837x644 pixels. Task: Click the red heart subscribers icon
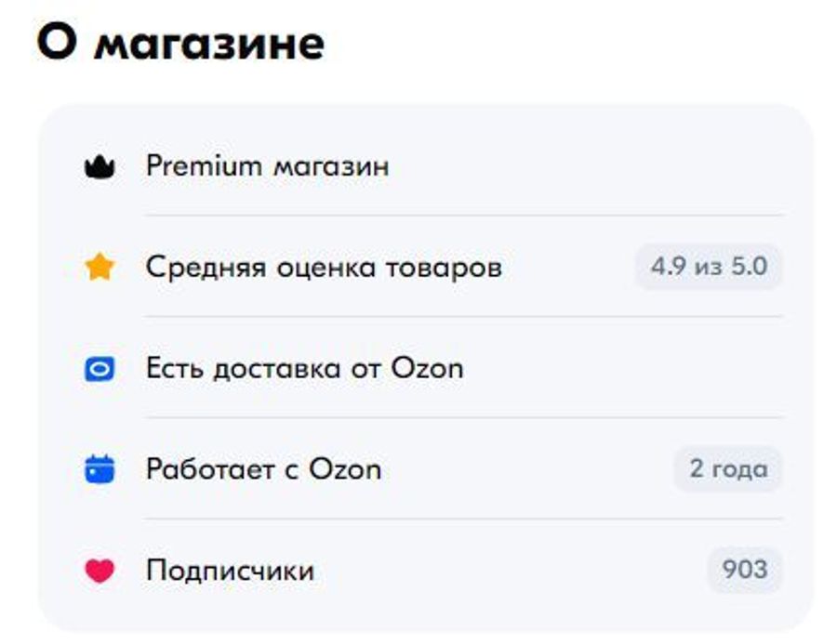click(98, 568)
